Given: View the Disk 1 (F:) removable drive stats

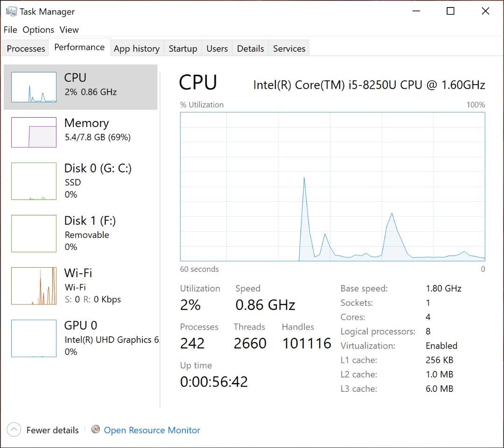Looking at the screenshot, I should click(x=79, y=234).
